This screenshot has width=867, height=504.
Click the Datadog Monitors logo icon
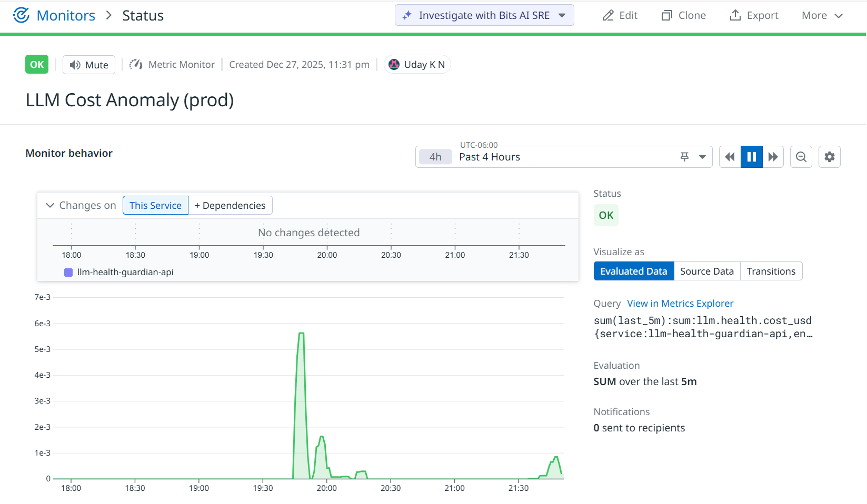click(21, 15)
